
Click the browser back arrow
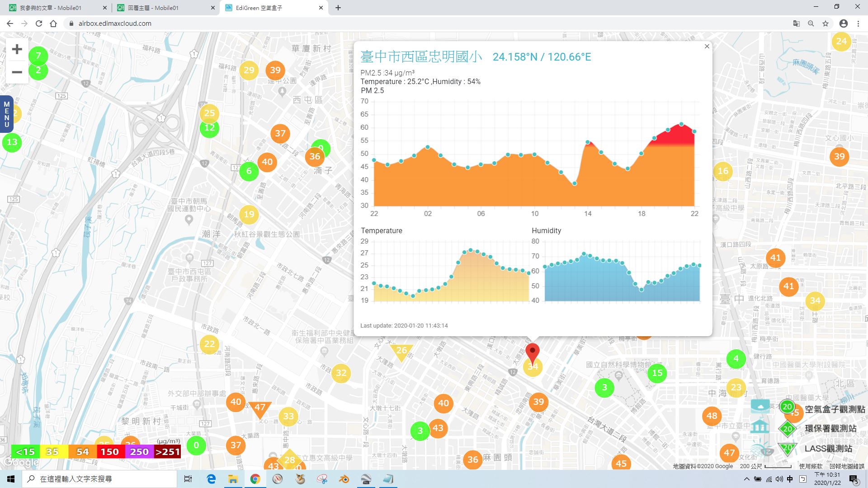10,23
